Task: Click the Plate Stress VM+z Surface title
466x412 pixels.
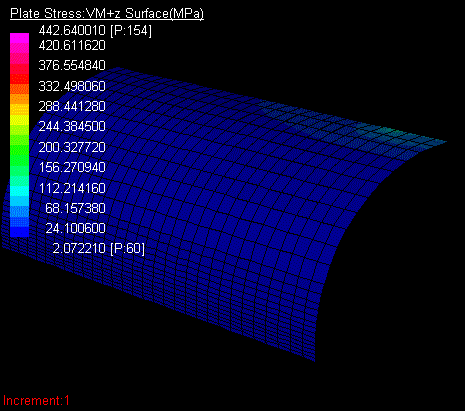Action: pos(107,14)
